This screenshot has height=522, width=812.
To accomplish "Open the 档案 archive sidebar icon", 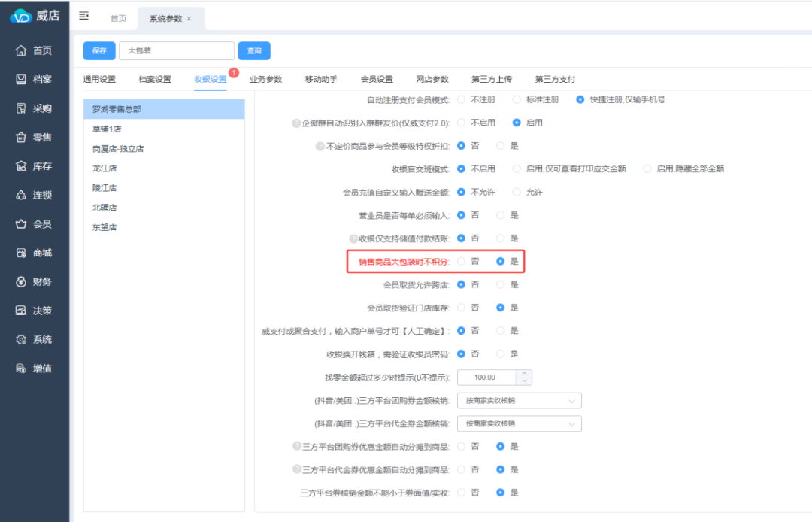I will click(21, 79).
